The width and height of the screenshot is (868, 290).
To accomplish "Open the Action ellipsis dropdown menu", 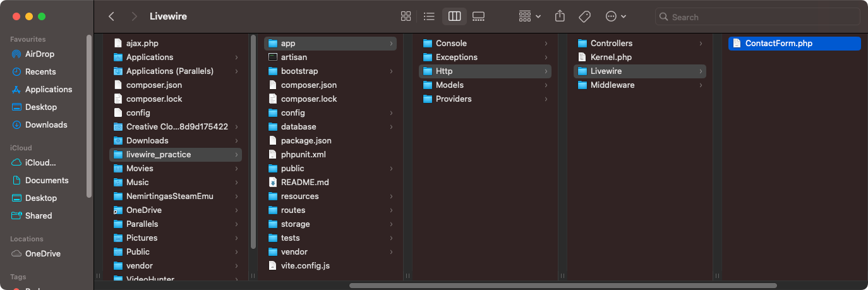I will (615, 16).
